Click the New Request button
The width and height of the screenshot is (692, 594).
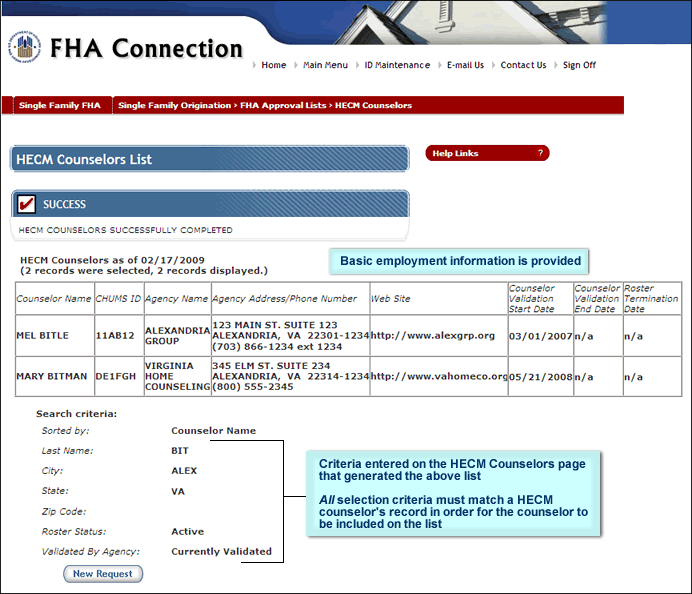(x=103, y=574)
